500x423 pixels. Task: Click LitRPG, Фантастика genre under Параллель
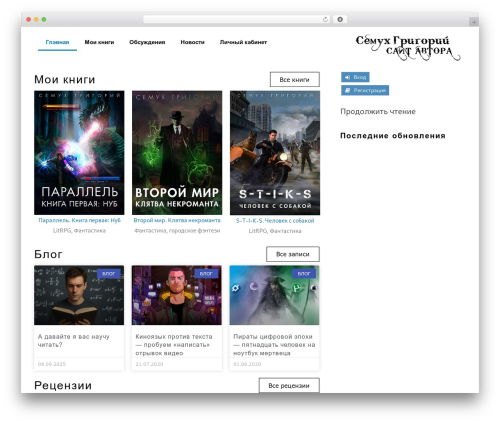coord(79,230)
